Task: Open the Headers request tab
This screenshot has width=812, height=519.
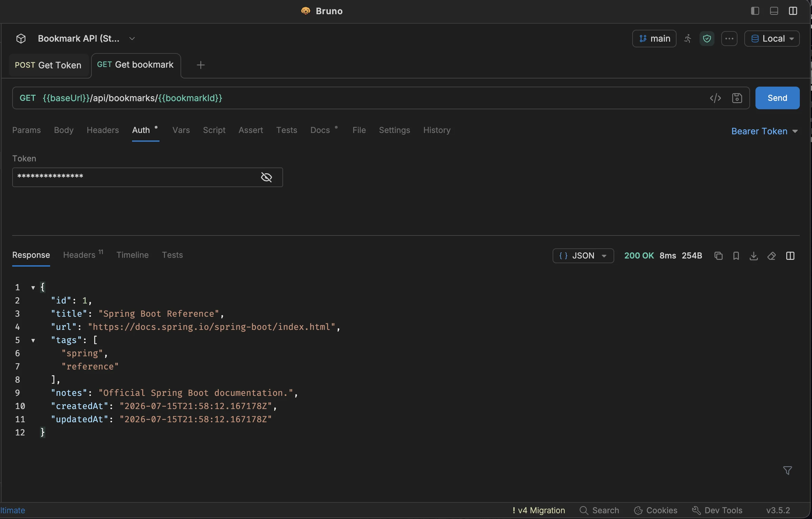Action: 103,130
